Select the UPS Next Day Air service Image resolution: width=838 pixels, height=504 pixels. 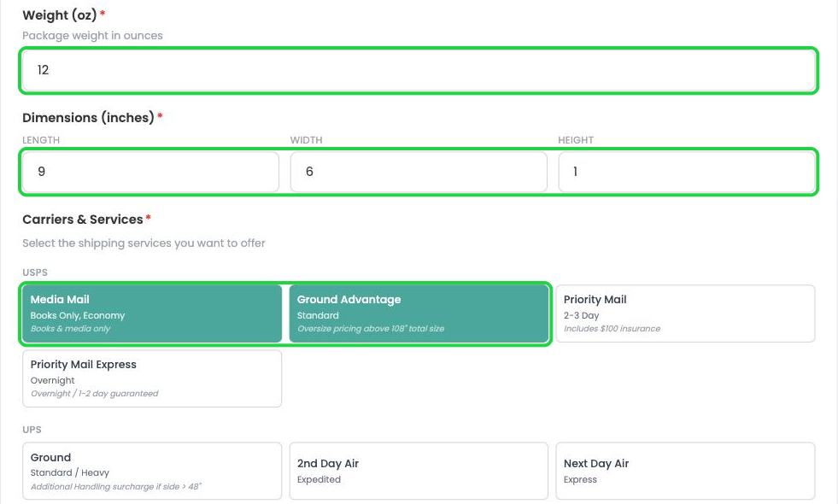685,471
